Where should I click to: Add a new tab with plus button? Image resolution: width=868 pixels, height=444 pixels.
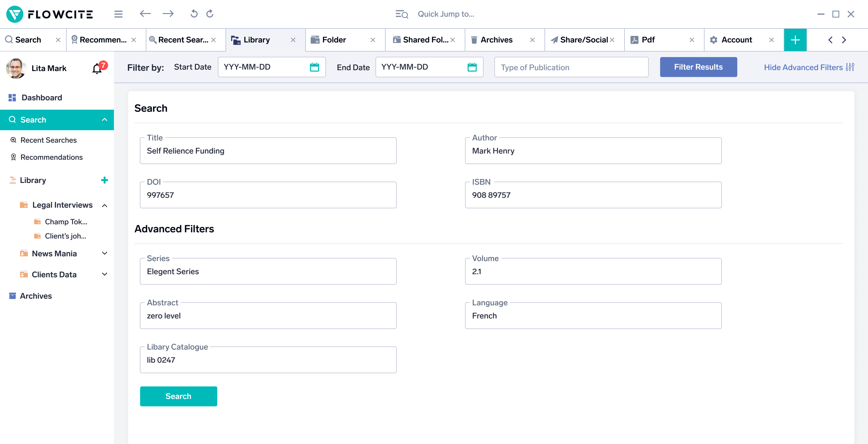[x=795, y=40]
